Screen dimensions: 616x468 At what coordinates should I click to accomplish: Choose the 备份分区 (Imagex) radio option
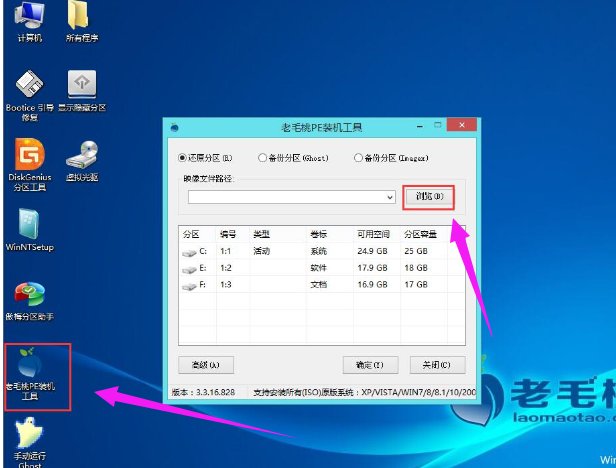(357, 157)
